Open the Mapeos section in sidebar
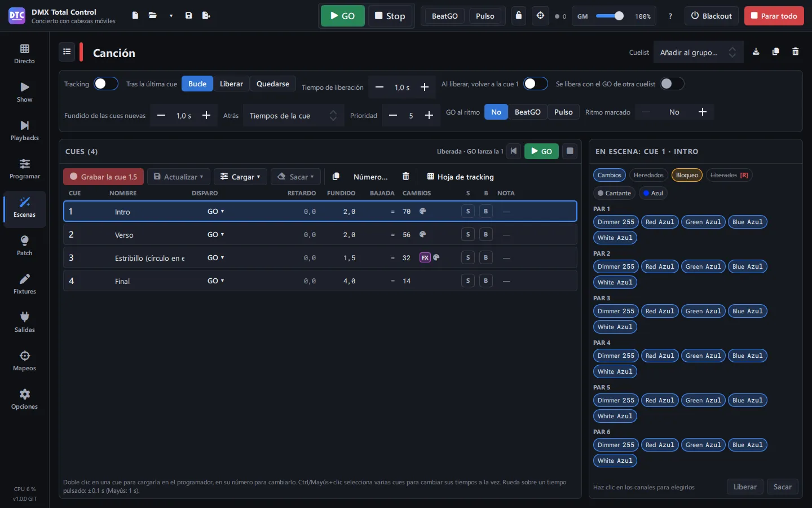This screenshot has height=508, width=812. coord(25,361)
